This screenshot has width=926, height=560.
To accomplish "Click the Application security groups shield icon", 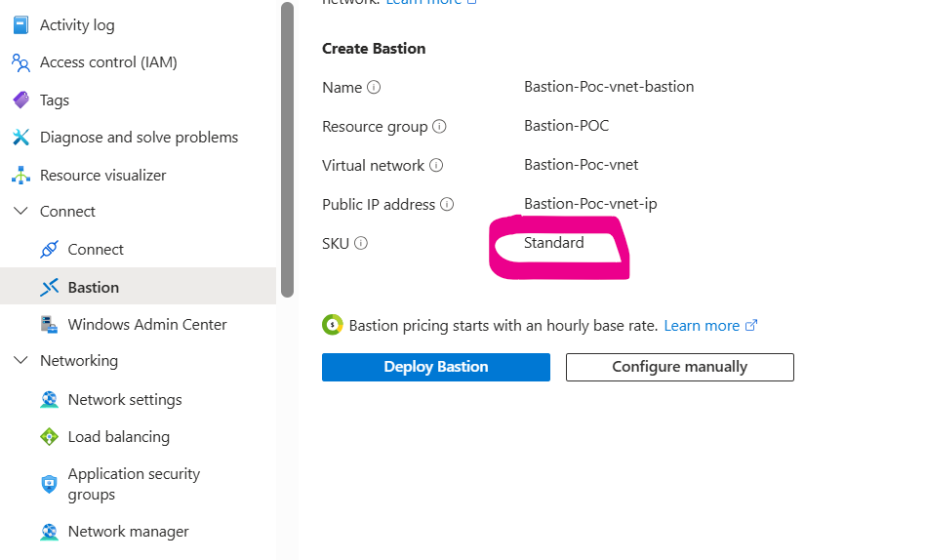I will point(49,484).
